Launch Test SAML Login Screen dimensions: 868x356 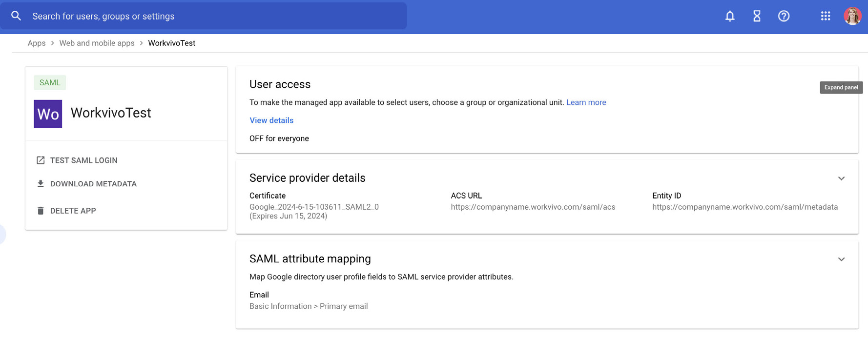[x=83, y=160]
